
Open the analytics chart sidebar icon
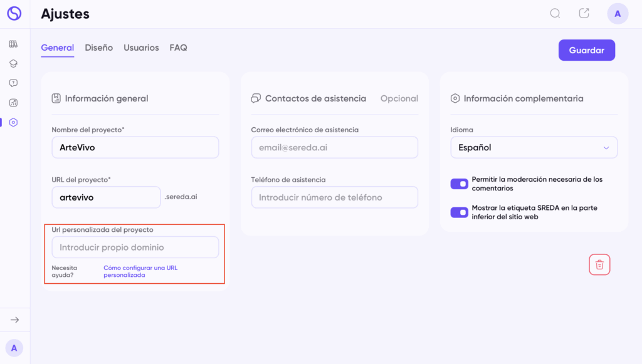pyautogui.click(x=14, y=103)
